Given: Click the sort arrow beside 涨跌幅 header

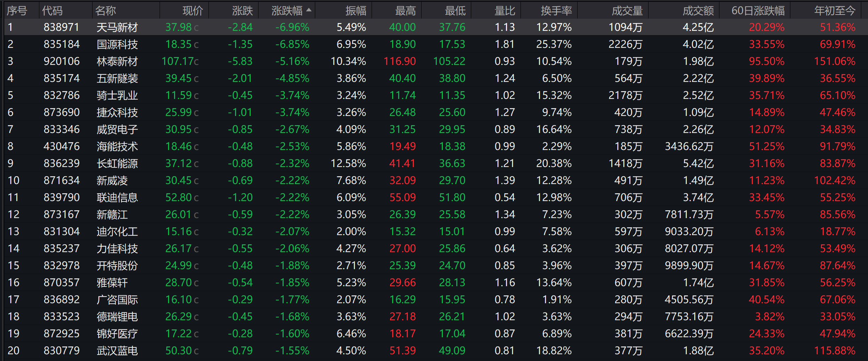Looking at the screenshot, I should (309, 10).
